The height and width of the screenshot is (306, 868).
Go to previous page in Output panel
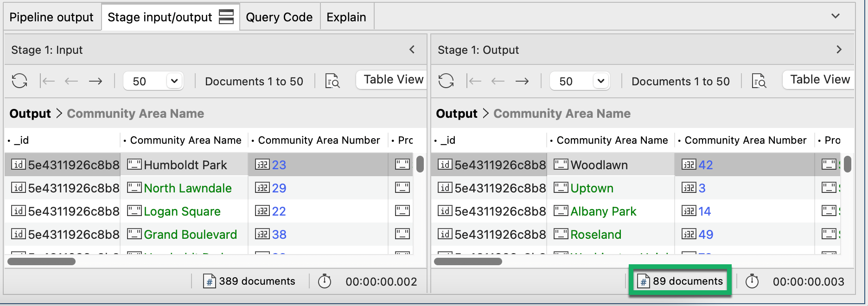click(x=498, y=81)
